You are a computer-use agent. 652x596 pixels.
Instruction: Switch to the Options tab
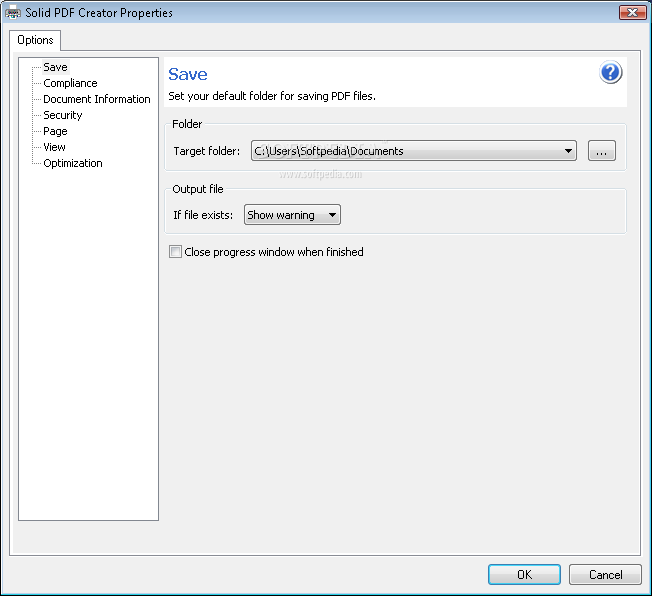pos(35,40)
